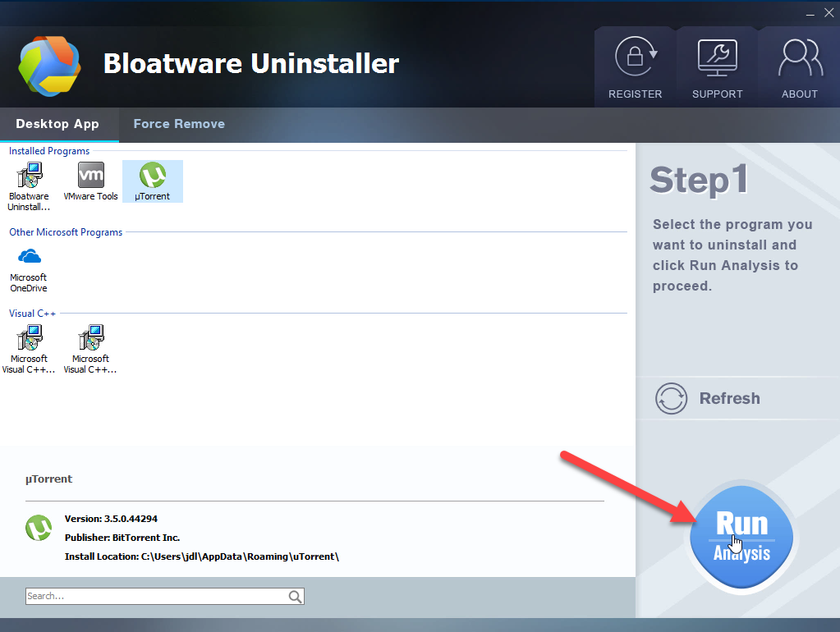Switch to the Force Remove tab
Screen dimensions: 840x632
click(x=179, y=124)
